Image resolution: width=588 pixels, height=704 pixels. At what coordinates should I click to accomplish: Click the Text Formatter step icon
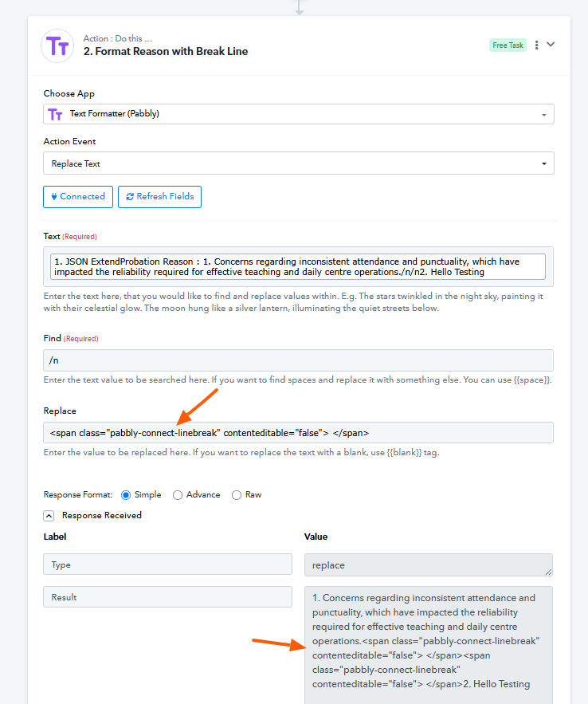[57, 45]
